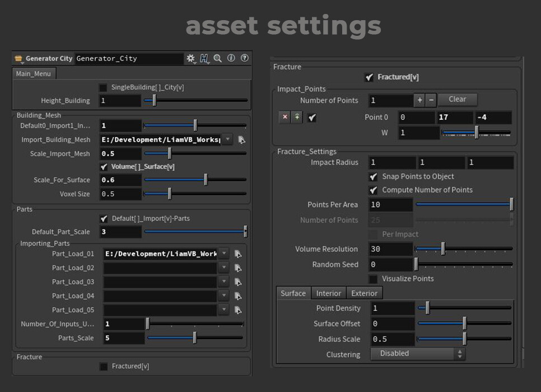Click the file chooser icon beside Part_Load_01
The image size is (541, 392).
(237, 254)
